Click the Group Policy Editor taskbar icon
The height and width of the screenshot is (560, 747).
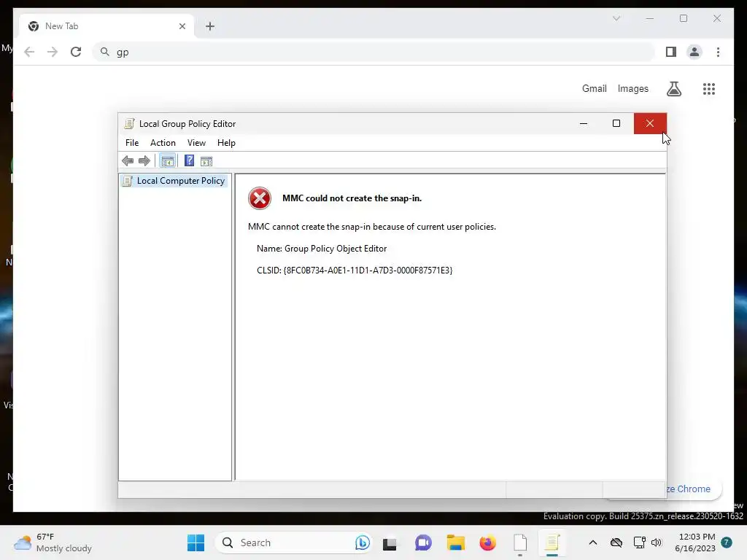pos(552,542)
